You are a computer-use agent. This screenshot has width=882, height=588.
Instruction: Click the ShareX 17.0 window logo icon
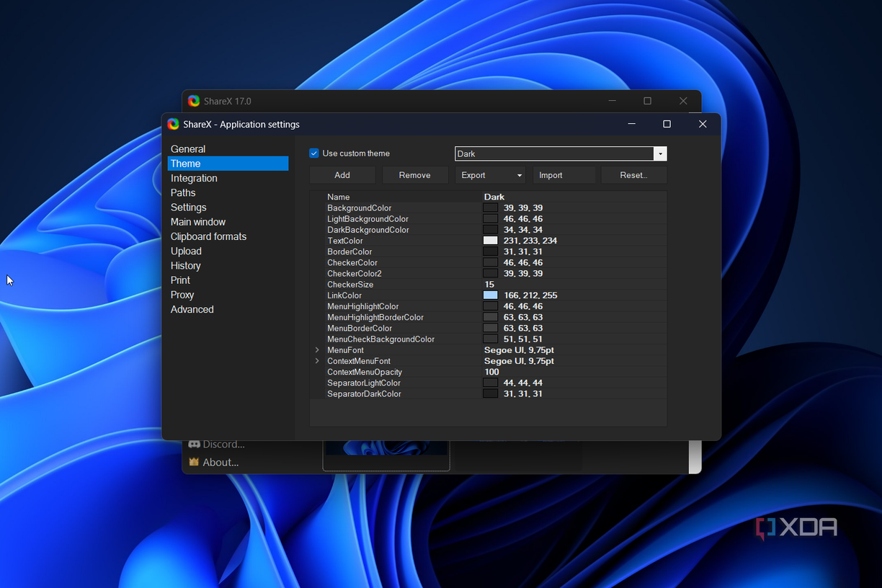tap(194, 101)
